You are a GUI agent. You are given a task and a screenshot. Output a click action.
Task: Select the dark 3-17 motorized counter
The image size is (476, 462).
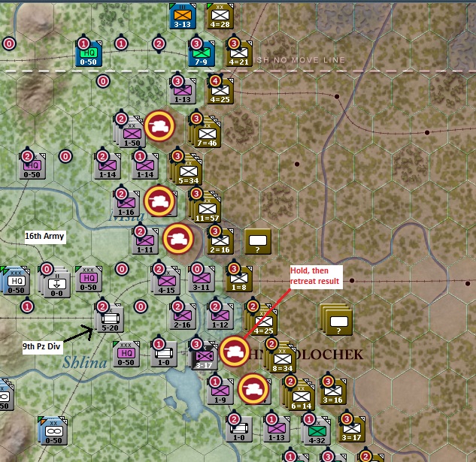pyautogui.click(x=203, y=355)
